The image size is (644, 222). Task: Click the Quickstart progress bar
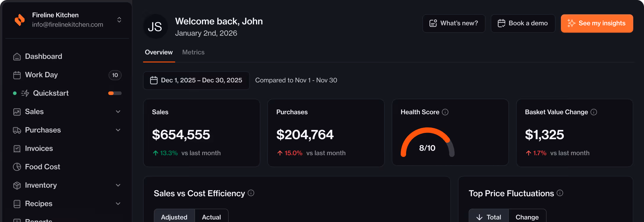click(115, 93)
